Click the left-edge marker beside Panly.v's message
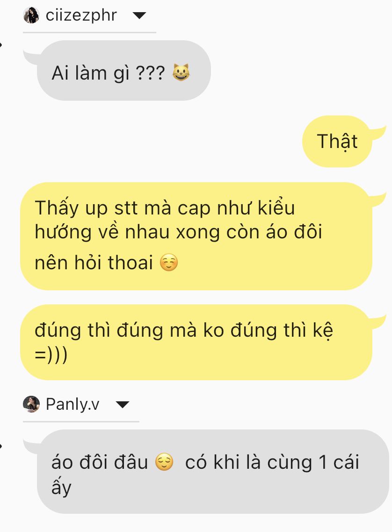Viewport: 392px width, 532px height. [x=1, y=446]
